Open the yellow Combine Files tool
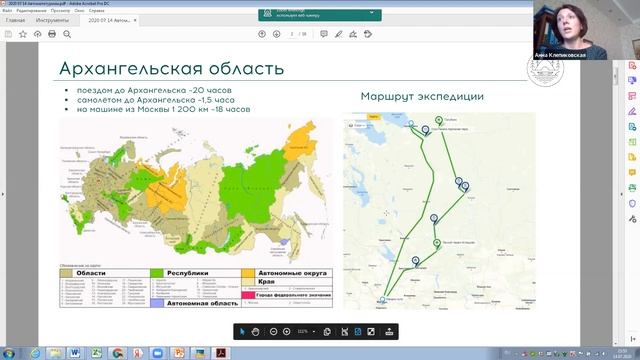This screenshot has width=640, height=360. [632, 157]
